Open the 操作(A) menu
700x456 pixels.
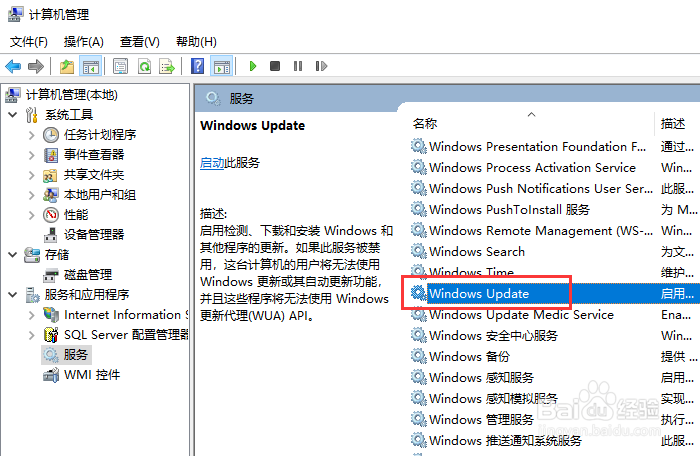[83, 42]
